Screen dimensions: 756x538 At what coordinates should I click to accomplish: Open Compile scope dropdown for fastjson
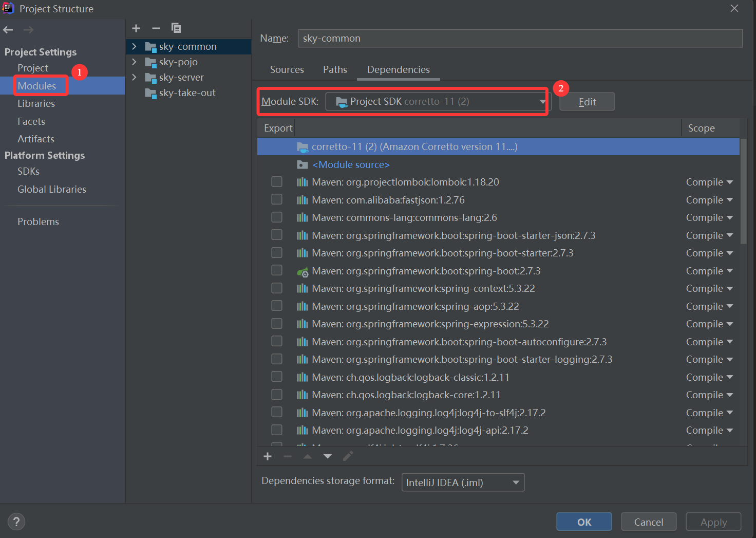click(709, 200)
